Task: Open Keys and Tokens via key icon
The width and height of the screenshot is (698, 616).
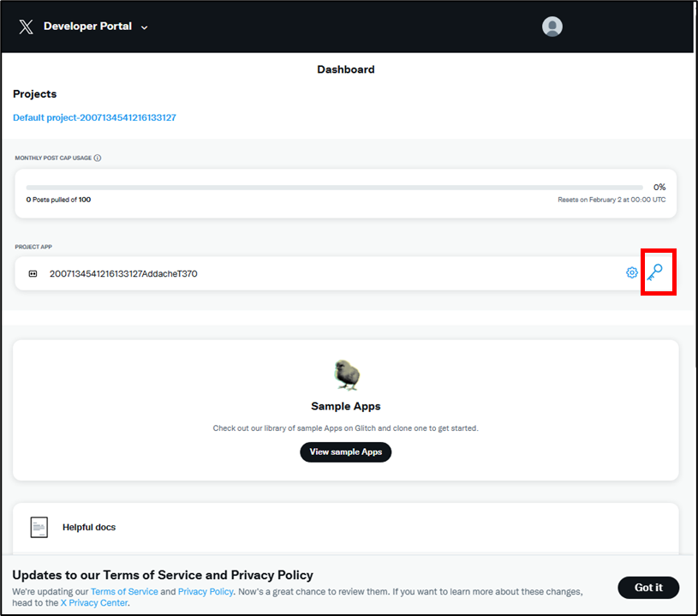Action: click(655, 272)
